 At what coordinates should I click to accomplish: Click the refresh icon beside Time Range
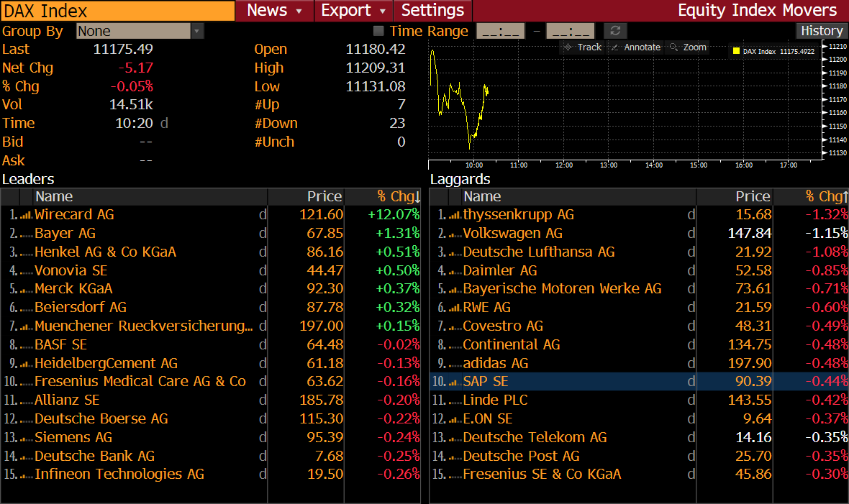click(x=615, y=31)
